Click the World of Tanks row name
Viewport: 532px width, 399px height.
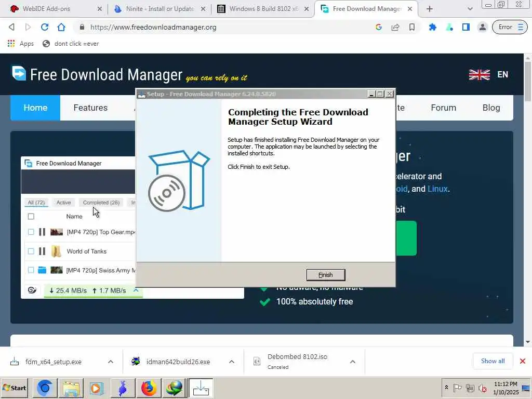87,251
